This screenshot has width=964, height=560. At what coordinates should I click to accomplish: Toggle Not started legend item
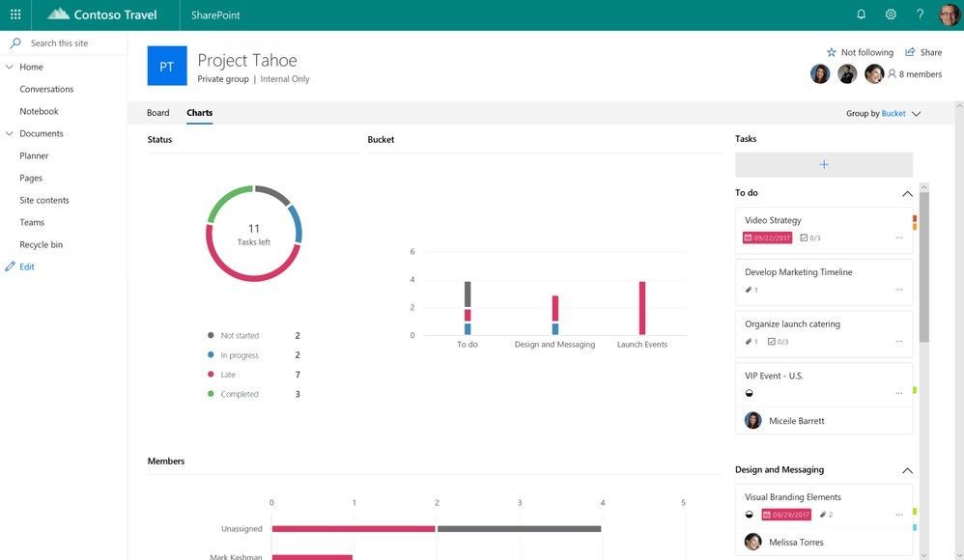click(253, 335)
